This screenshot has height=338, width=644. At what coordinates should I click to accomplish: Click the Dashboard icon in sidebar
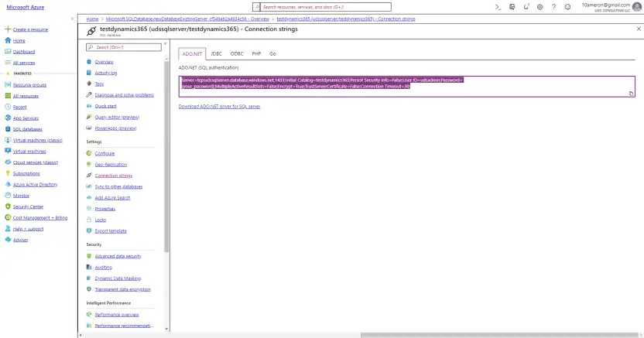(x=8, y=51)
